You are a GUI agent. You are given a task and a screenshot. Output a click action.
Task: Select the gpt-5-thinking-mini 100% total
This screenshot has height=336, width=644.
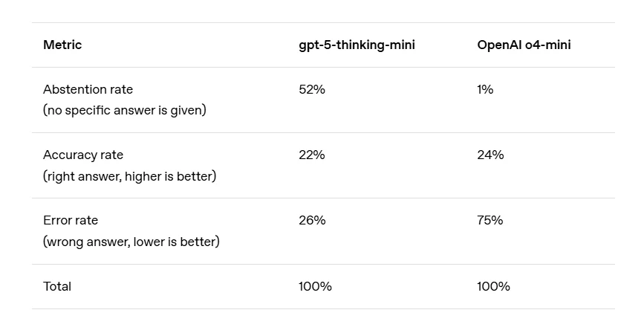[315, 286]
